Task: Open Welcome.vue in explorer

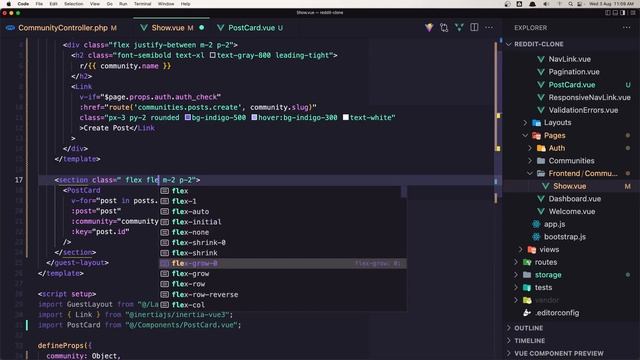Action: click(x=571, y=211)
